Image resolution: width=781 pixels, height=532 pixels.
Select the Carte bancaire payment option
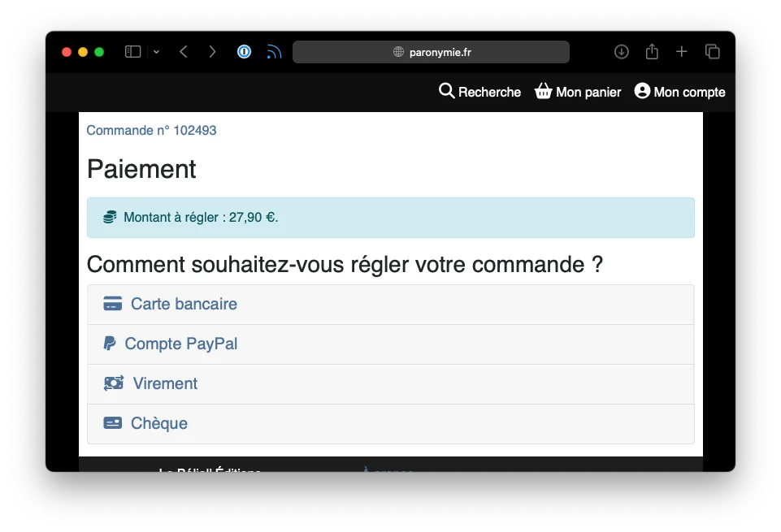184,304
